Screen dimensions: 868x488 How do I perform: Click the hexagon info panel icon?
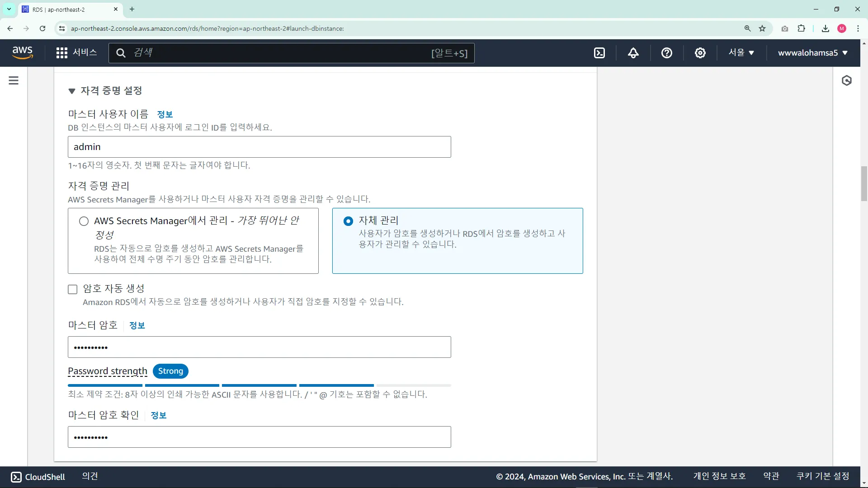(847, 80)
